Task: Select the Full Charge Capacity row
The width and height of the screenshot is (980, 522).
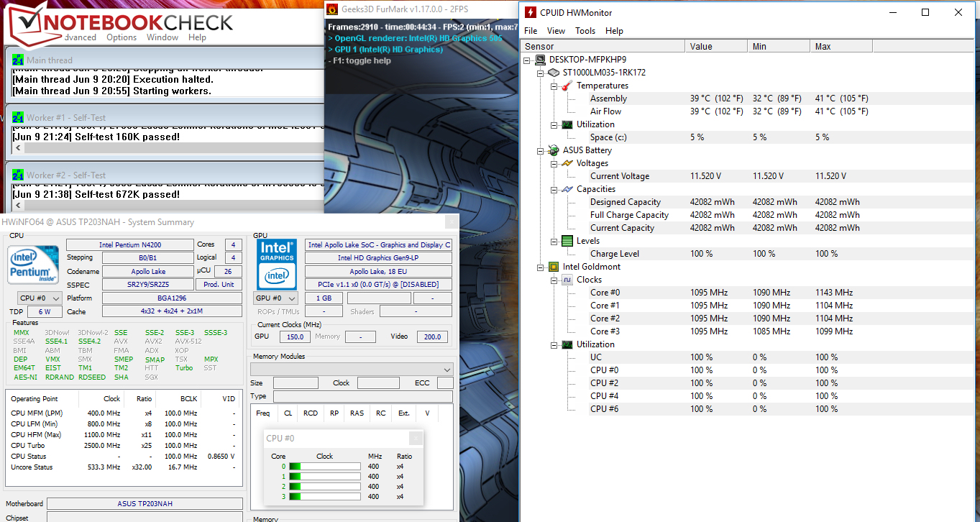Action: coord(748,215)
